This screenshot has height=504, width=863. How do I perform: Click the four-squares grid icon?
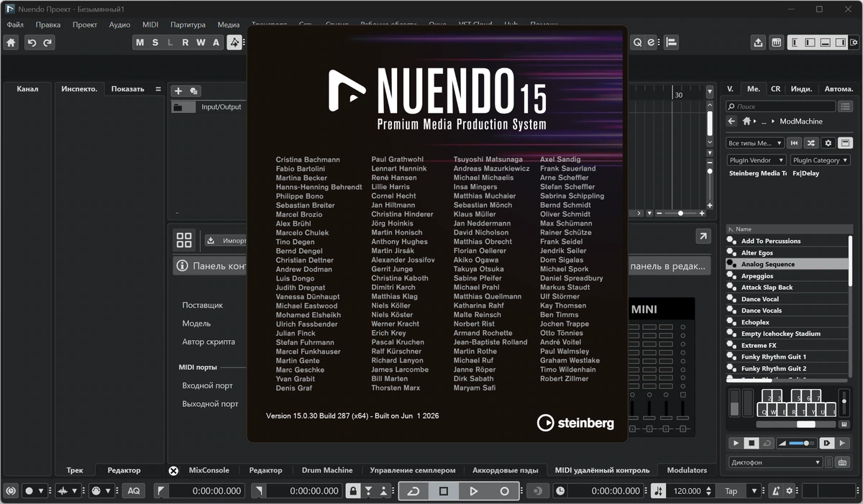(184, 240)
